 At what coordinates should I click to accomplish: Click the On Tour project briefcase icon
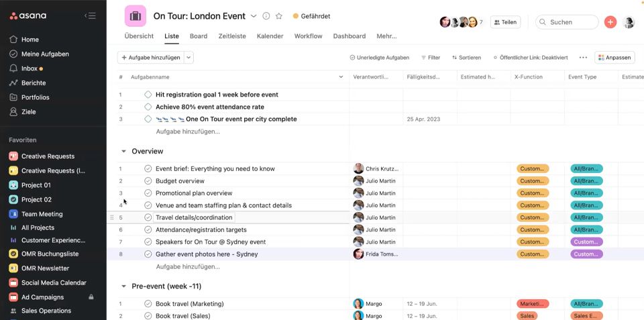pyautogui.click(x=136, y=16)
